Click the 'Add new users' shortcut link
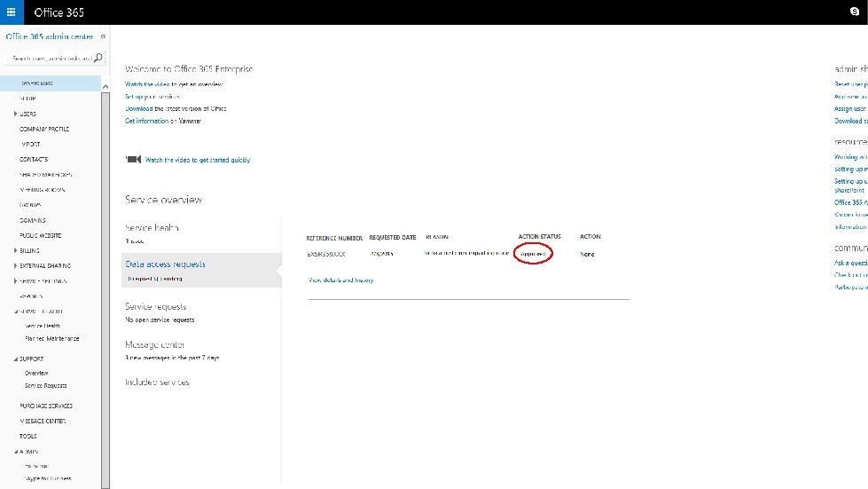Viewport: 868px width, 489px height. [x=851, y=97]
